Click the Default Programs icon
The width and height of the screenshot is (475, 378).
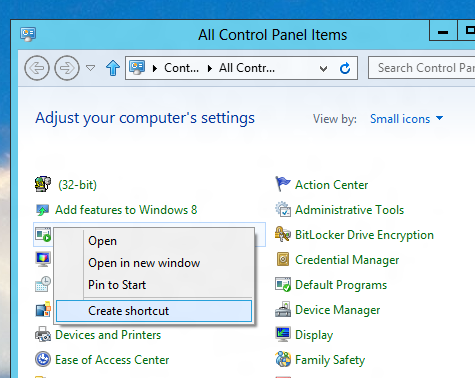[x=283, y=284]
